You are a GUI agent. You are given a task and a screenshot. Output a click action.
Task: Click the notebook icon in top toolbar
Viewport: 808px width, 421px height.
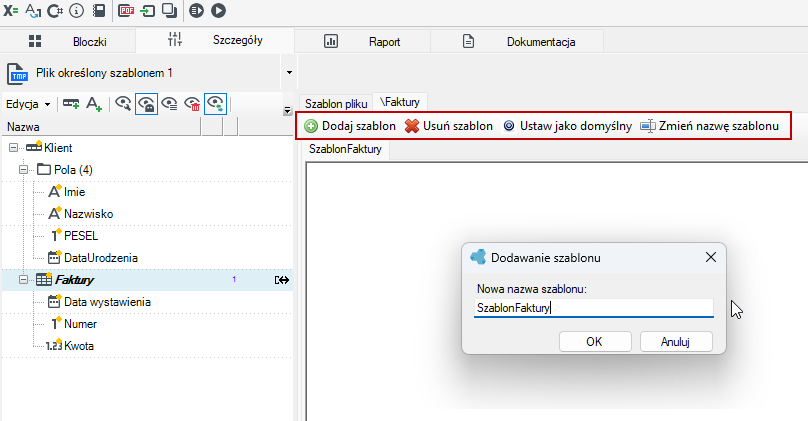click(99, 10)
